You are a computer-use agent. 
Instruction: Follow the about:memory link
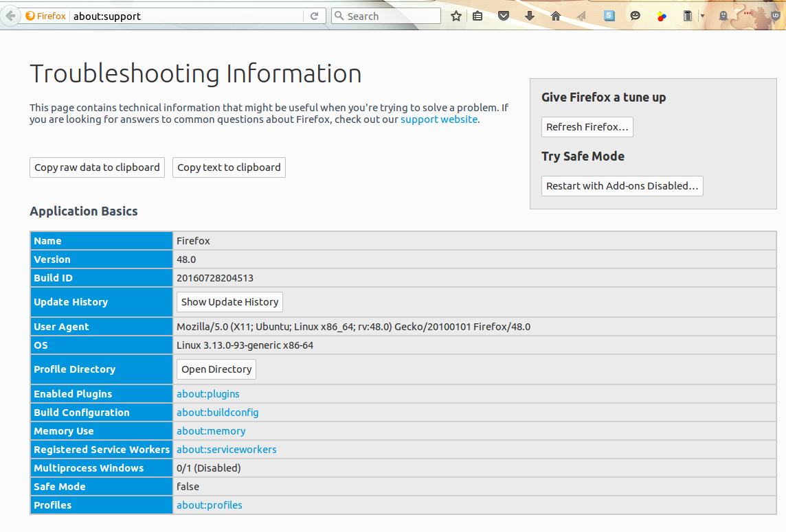(x=211, y=431)
